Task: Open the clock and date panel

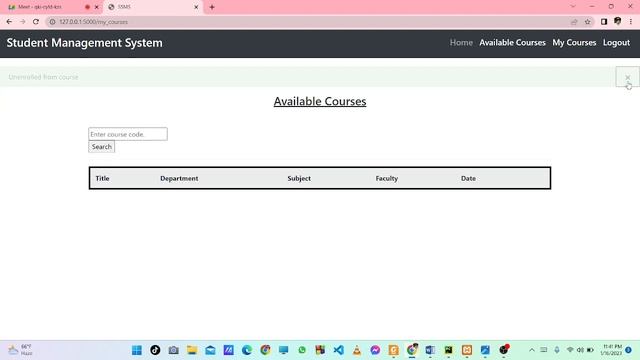Action: (612, 350)
